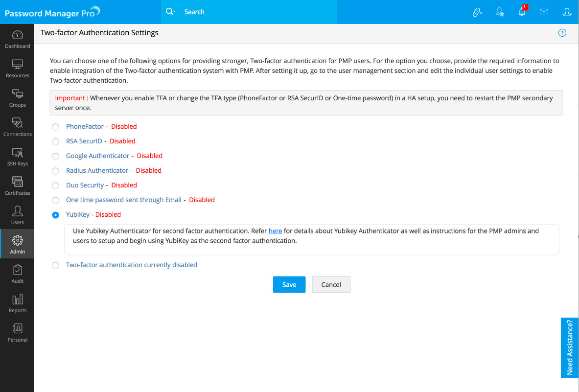Screen dimensions: 579x392
Task: Select the Duo Security radio button
Action: point(55,185)
